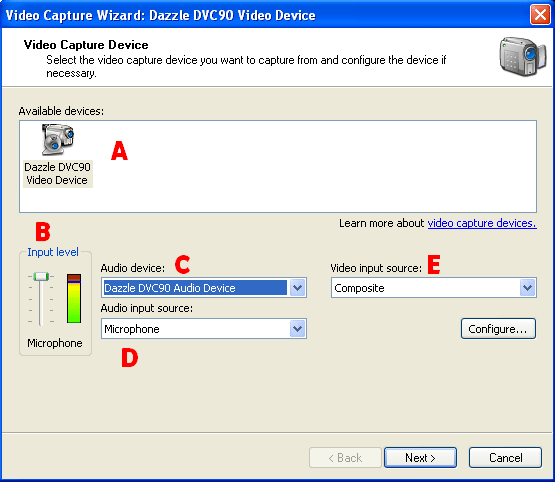
Task: Open the Configure... dialog
Action: click(498, 329)
